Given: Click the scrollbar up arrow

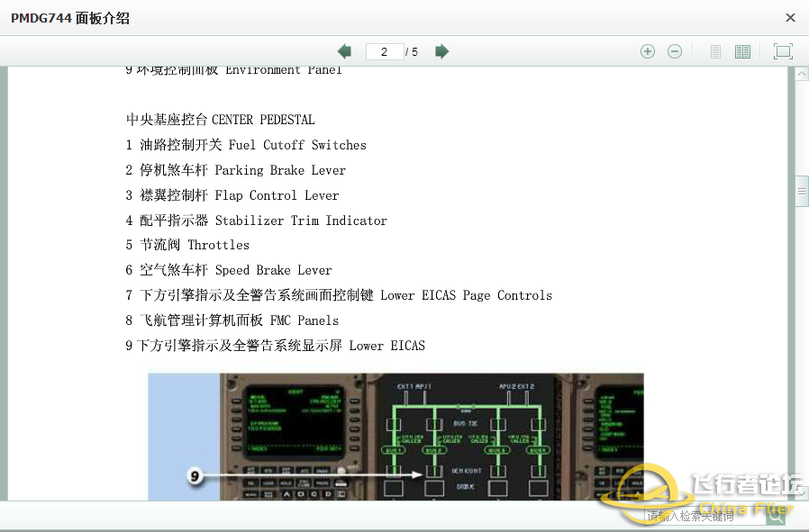Looking at the screenshot, I should click(x=802, y=73).
